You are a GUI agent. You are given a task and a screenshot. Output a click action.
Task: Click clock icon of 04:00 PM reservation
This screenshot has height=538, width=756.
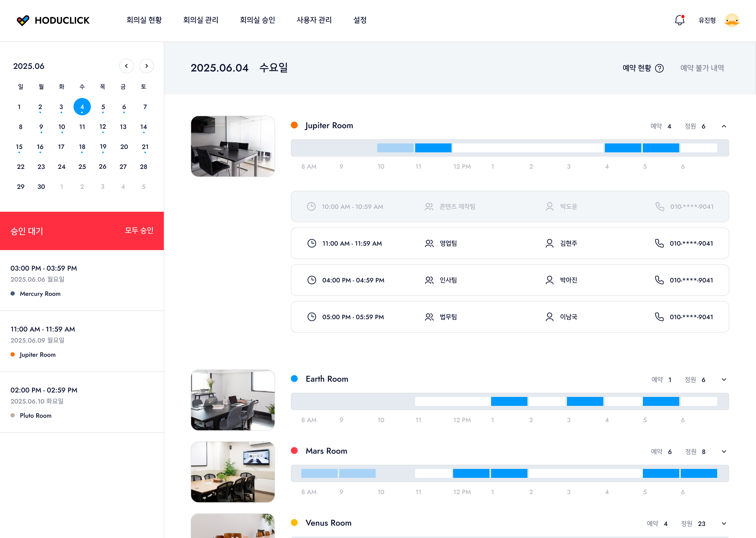pyautogui.click(x=312, y=280)
